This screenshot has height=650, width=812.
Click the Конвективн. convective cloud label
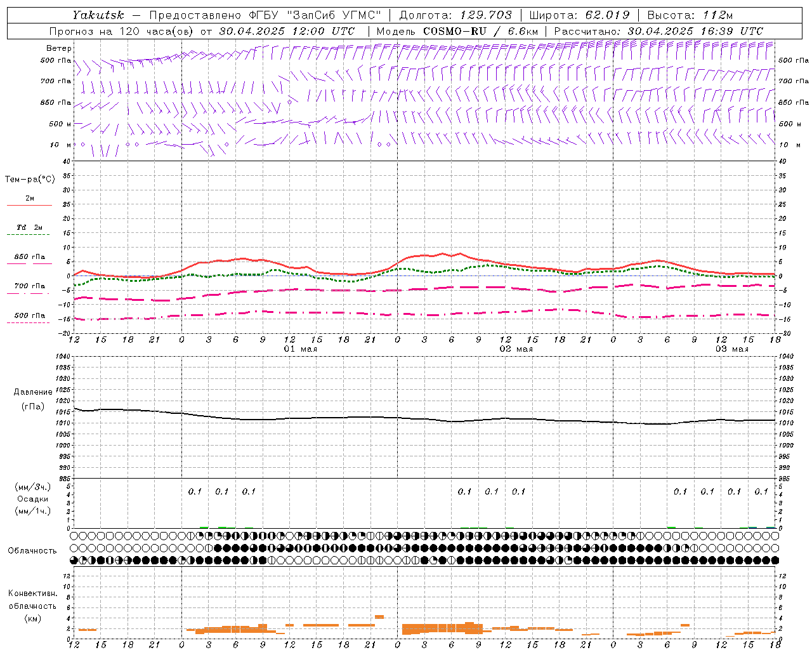[32, 594]
